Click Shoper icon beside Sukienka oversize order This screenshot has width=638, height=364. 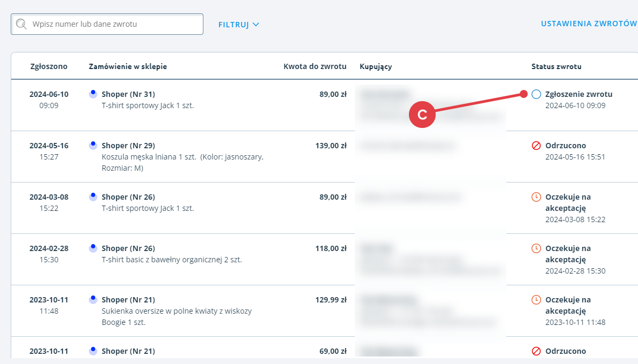93,299
